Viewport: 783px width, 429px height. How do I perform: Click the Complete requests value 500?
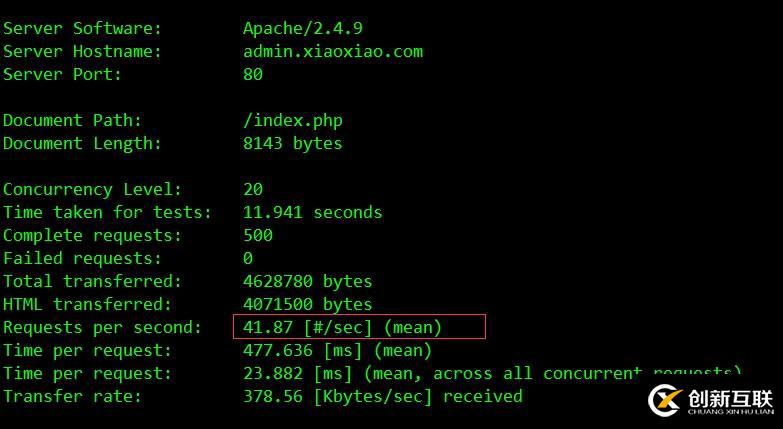258,235
